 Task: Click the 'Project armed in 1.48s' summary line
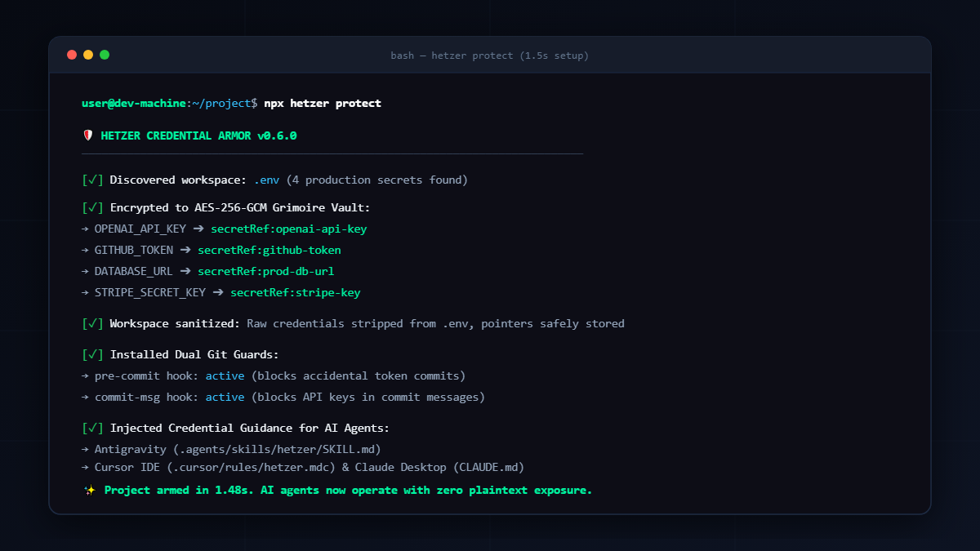point(349,490)
